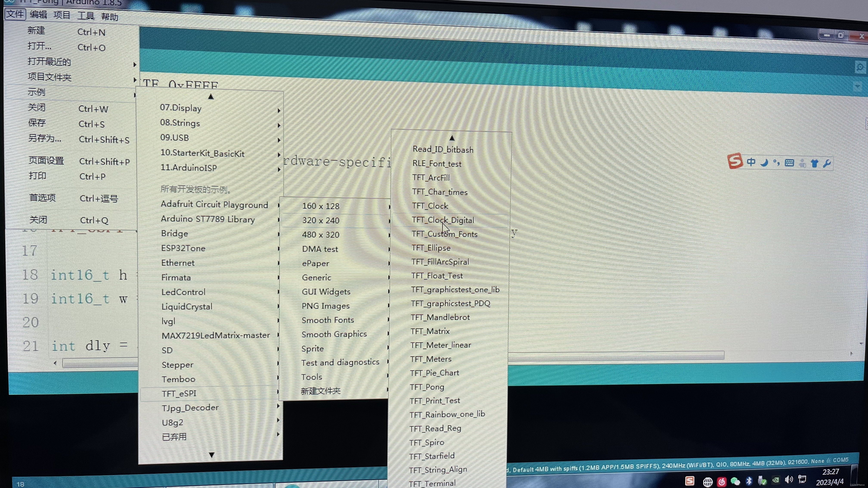Click the moon icon on the Sogou IME bar

764,163
